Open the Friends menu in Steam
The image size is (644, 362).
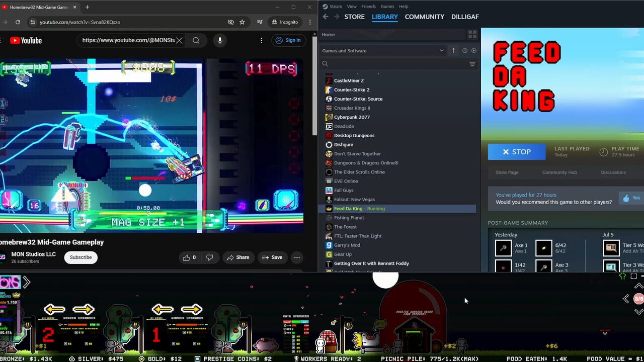[368, 7]
